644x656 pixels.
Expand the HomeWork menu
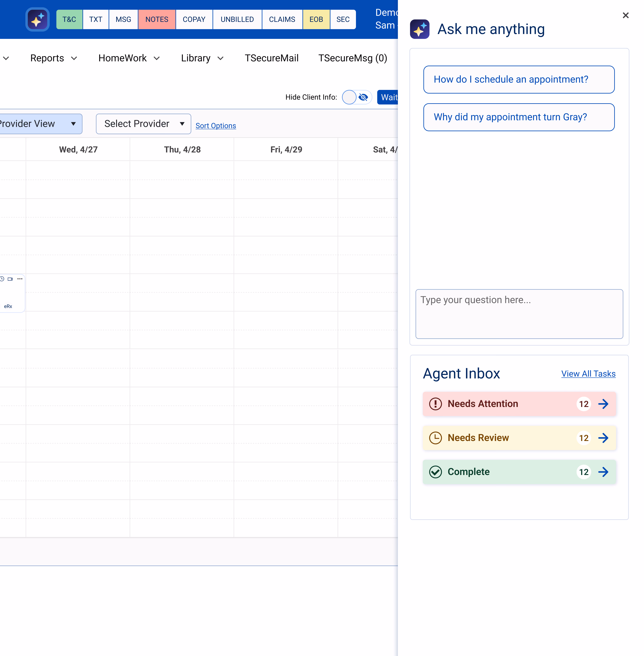point(129,58)
